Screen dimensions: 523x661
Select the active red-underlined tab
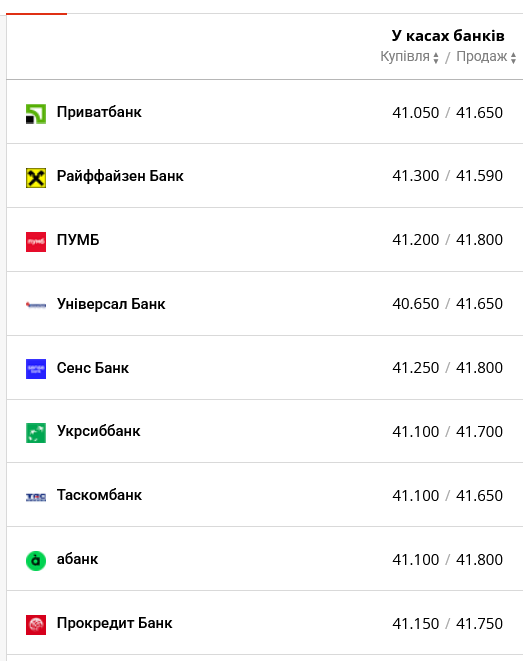click(36, 8)
